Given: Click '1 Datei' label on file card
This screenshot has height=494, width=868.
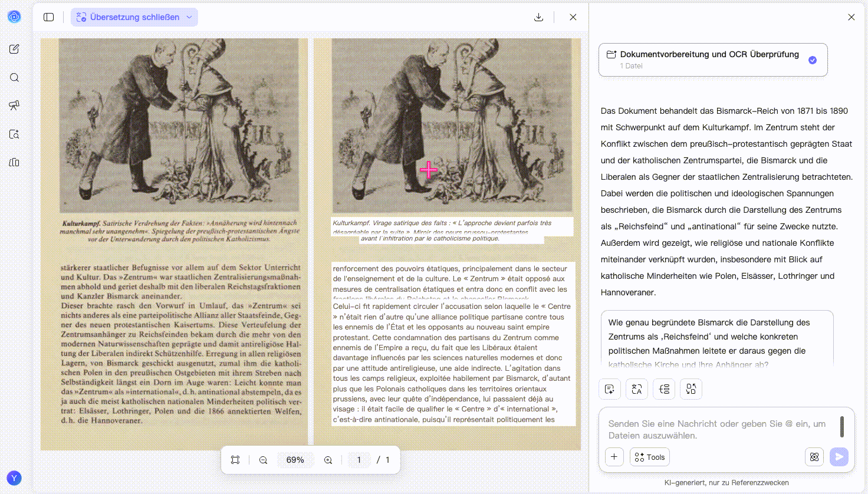Looking at the screenshot, I should coord(631,66).
